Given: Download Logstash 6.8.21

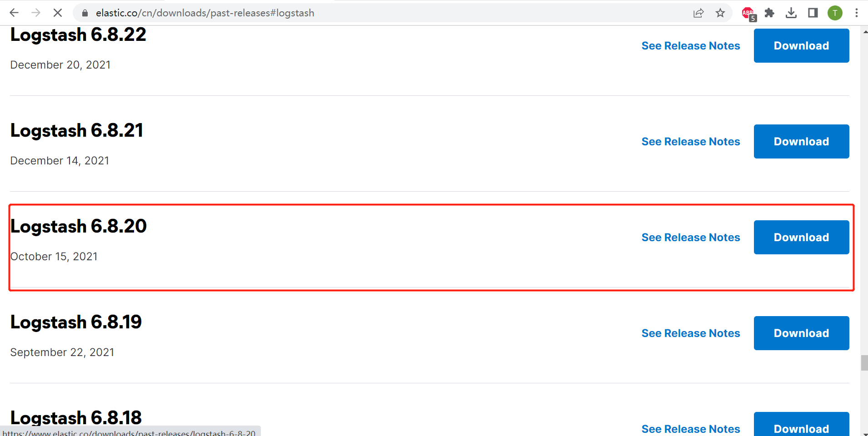Looking at the screenshot, I should click(801, 141).
